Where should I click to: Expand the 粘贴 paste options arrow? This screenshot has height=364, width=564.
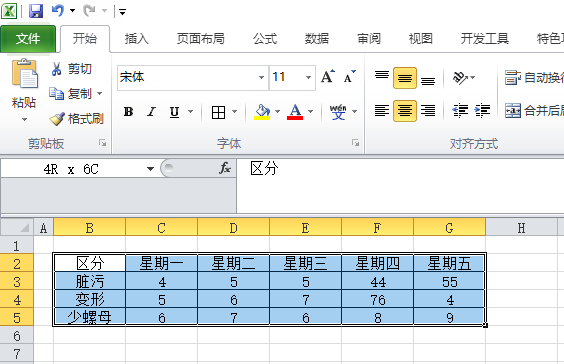pos(24,119)
